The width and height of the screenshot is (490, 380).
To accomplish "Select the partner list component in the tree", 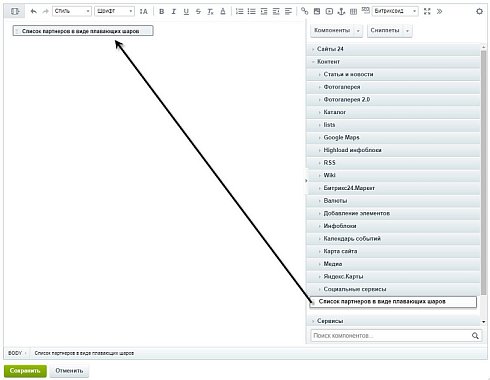I will (x=393, y=302).
